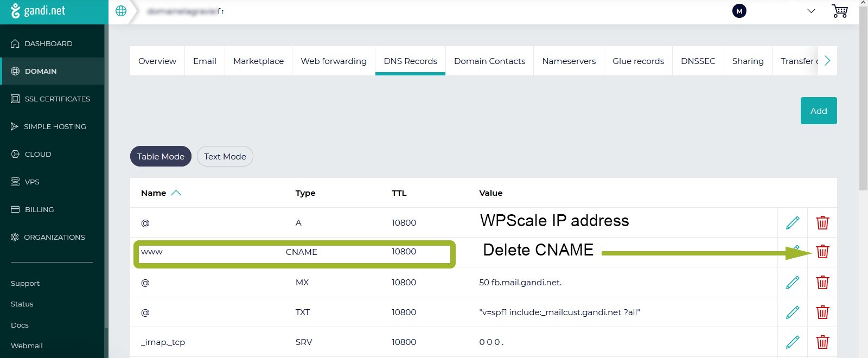
Task: Delete the www CNAME record trash icon
Action: click(822, 252)
